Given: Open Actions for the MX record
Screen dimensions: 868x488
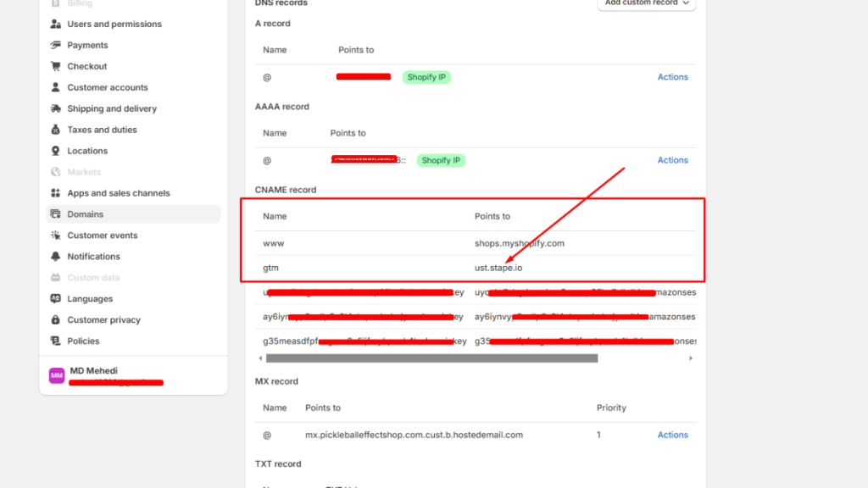Looking at the screenshot, I should (x=672, y=435).
